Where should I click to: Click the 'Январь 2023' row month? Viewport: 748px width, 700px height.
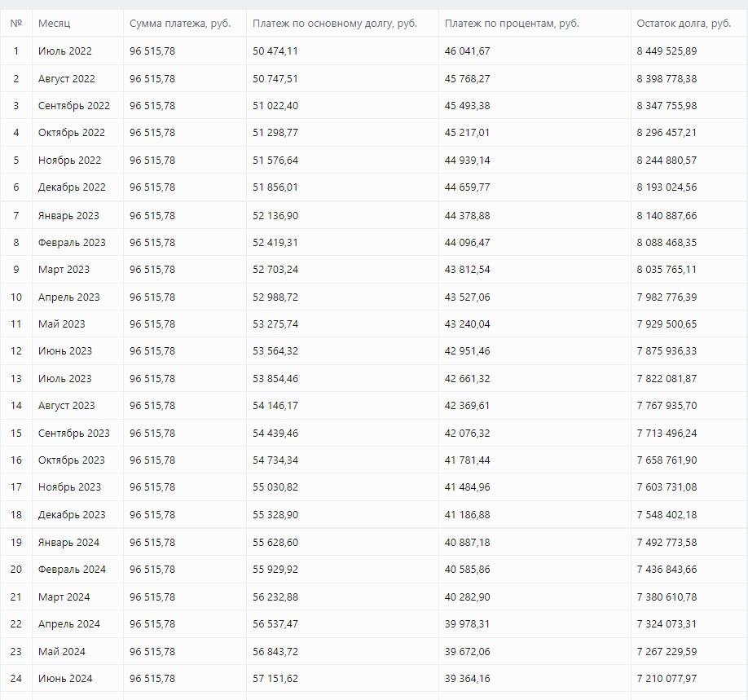click(x=68, y=216)
